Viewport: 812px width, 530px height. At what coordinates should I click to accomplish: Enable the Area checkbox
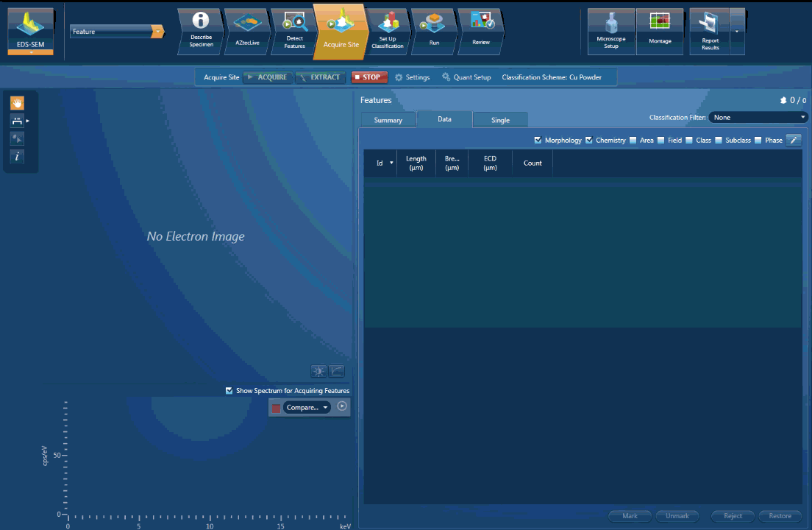tap(633, 140)
